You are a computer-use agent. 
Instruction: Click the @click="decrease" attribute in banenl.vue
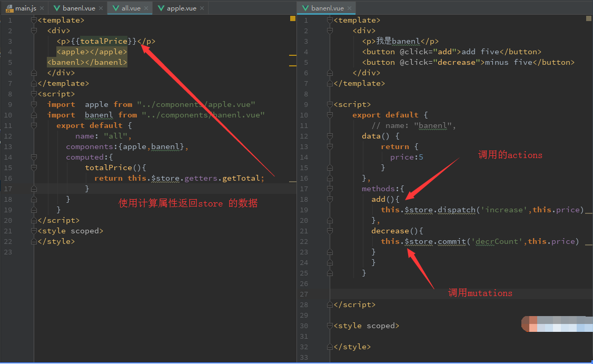[440, 63]
